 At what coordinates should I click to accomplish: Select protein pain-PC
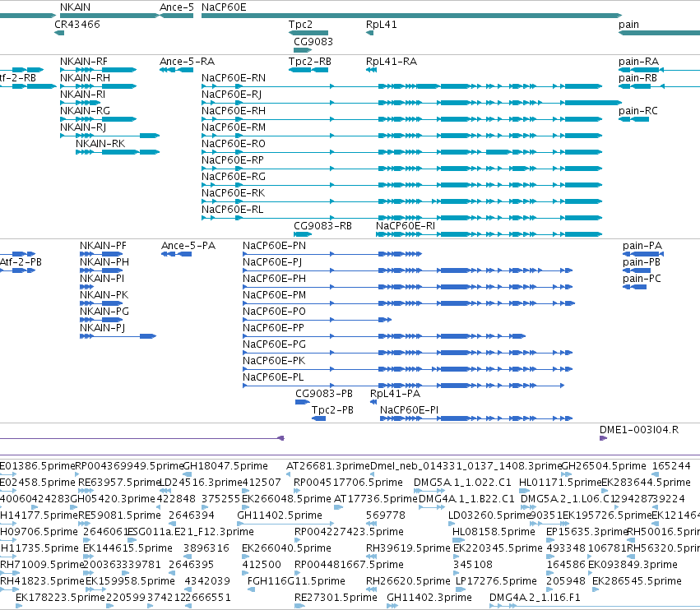pos(642,279)
